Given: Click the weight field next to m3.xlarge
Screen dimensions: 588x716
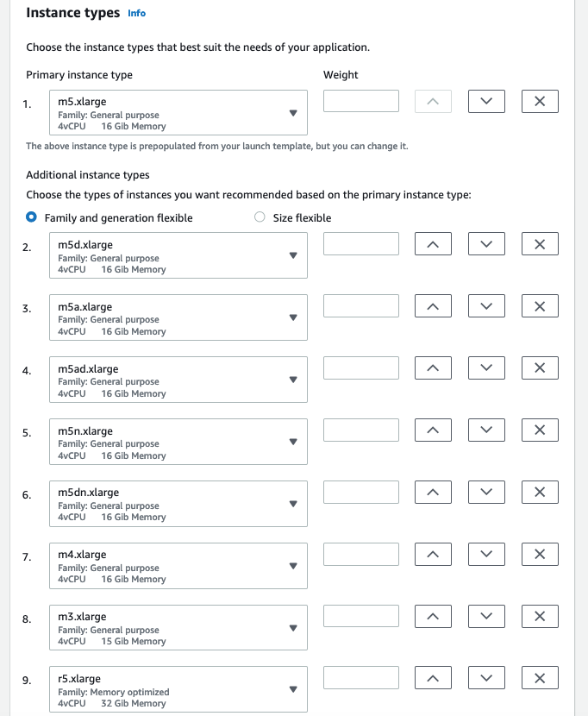Looking at the screenshot, I should click(x=360, y=616).
